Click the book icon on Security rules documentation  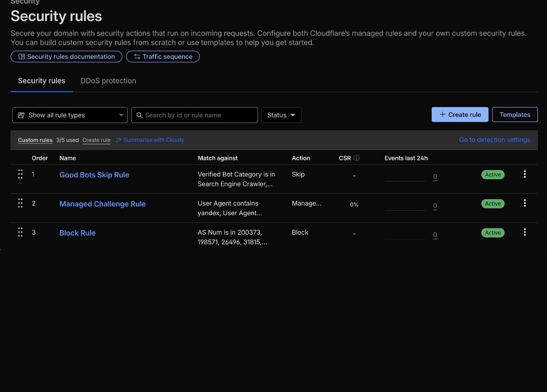(x=21, y=56)
